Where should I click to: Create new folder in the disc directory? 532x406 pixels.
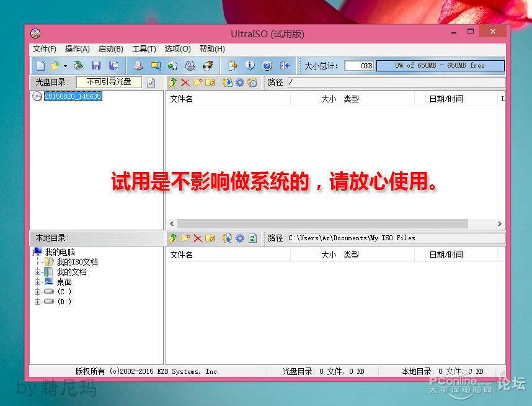199,81
